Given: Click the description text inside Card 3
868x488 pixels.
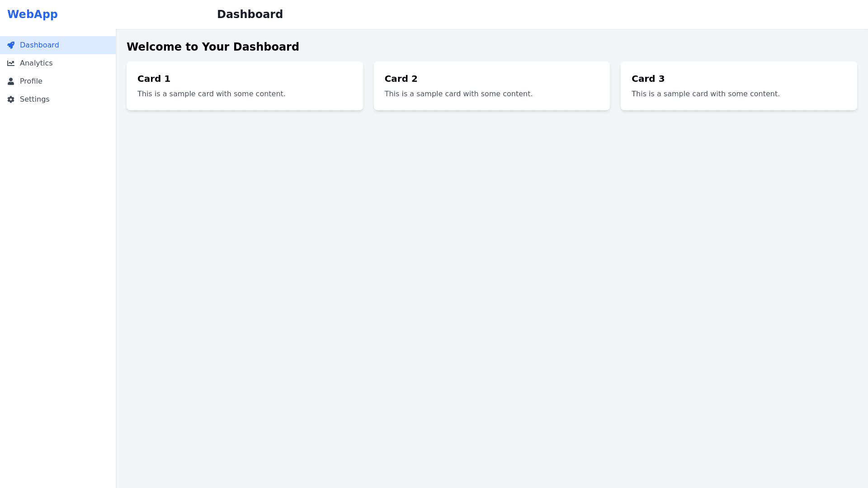Looking at the screenshot, I should point(706,94).
